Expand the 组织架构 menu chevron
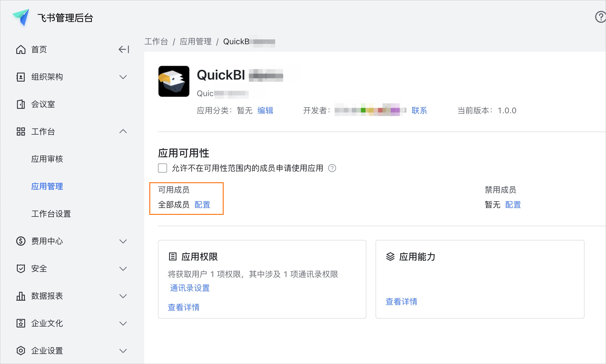 click(x=123, y=77)
